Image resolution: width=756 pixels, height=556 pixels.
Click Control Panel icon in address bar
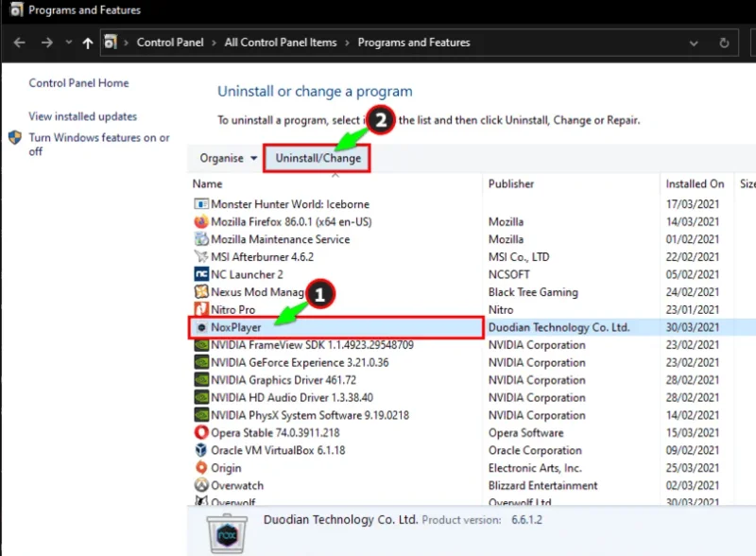pyautogui.click(x=111, y=42)
